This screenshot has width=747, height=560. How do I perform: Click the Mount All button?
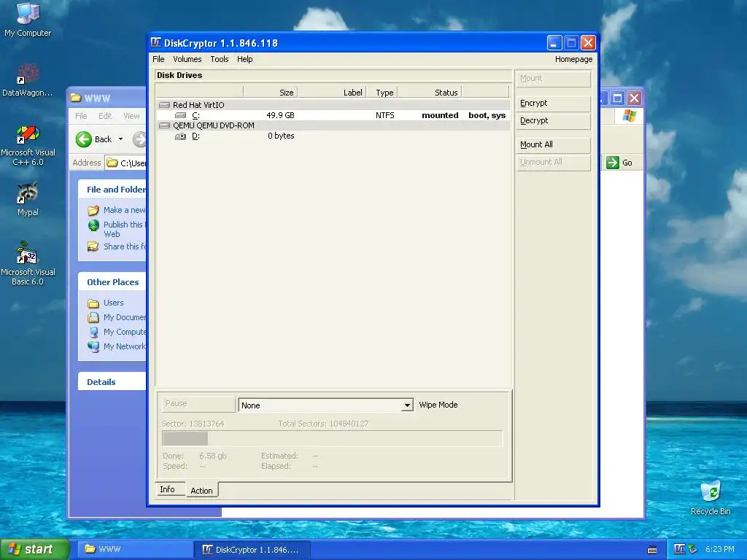(x=553, y=145)
